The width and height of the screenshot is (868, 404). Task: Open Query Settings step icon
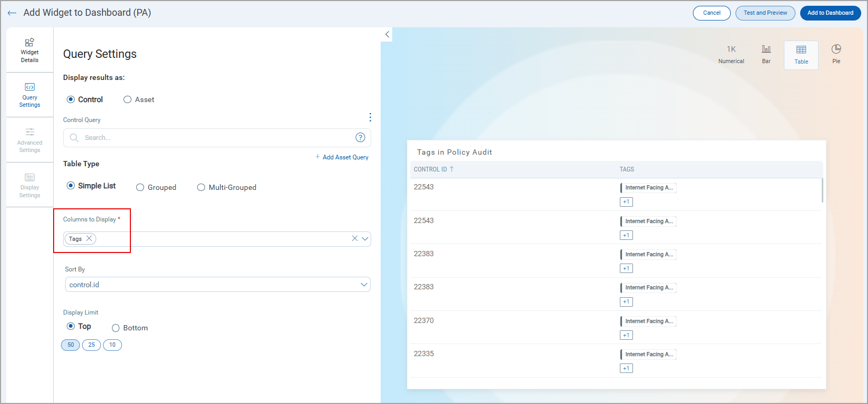point(29,87)
